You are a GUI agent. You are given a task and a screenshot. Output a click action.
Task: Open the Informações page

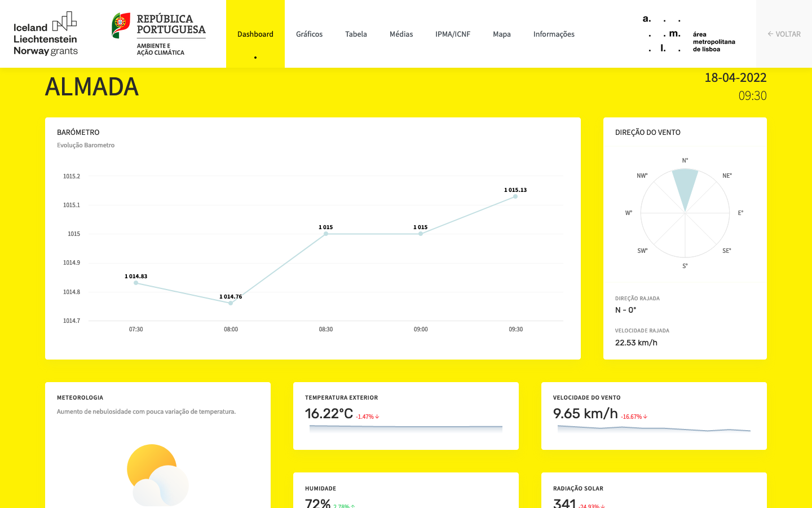554,34
